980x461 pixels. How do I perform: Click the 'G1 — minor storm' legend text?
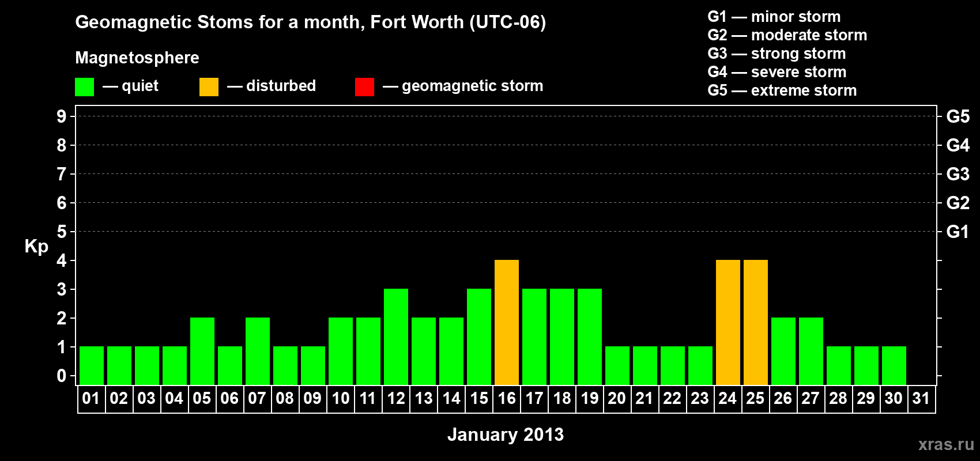tap(774, 17)
